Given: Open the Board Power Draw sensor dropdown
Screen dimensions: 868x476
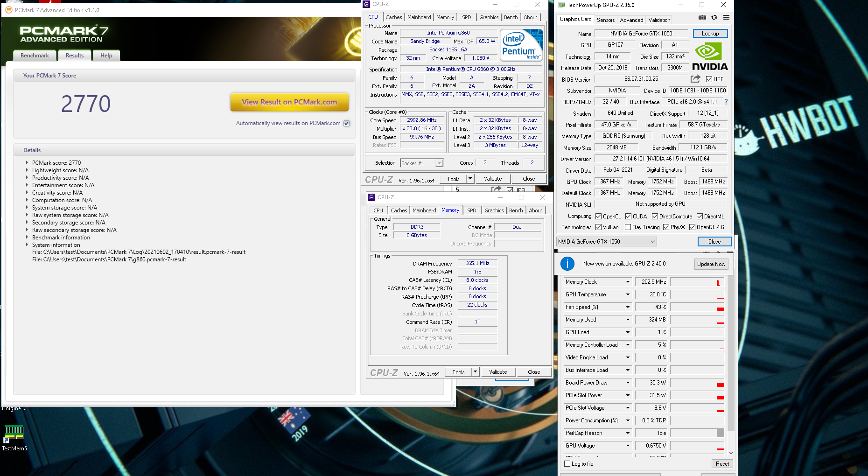Looking at the screenshot, I should click(628, 383).
